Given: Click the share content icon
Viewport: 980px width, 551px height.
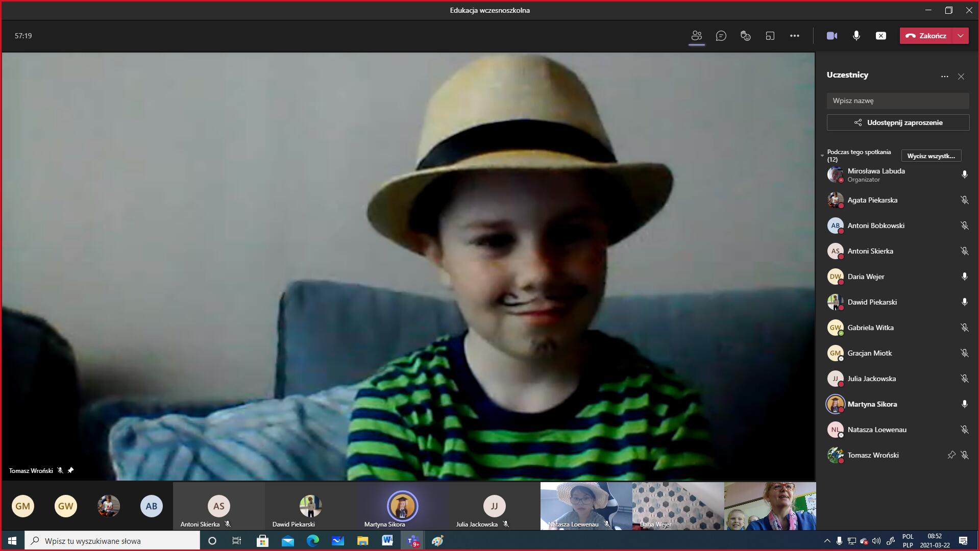Looking at the screenshot, I should [x=880, y=36].
